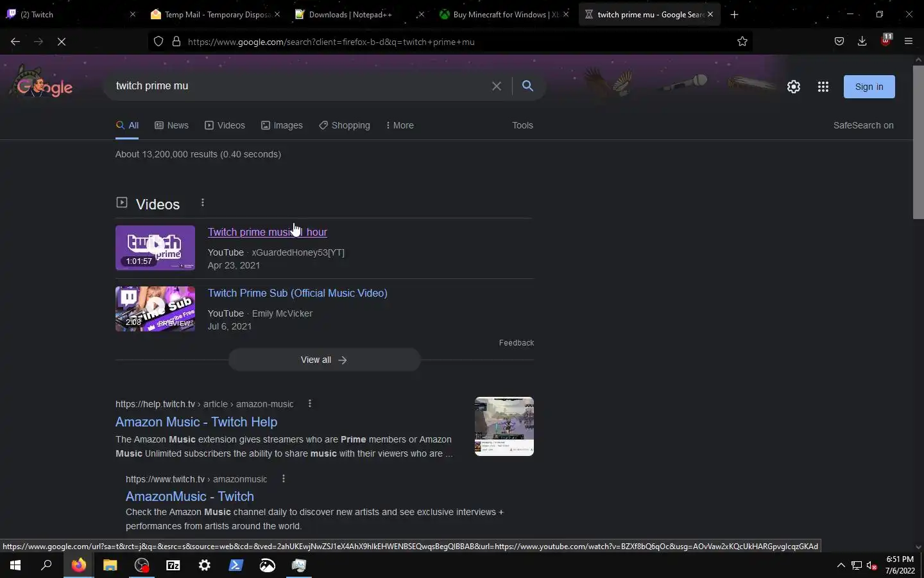Open the Firefox application menu

[909, 42]
